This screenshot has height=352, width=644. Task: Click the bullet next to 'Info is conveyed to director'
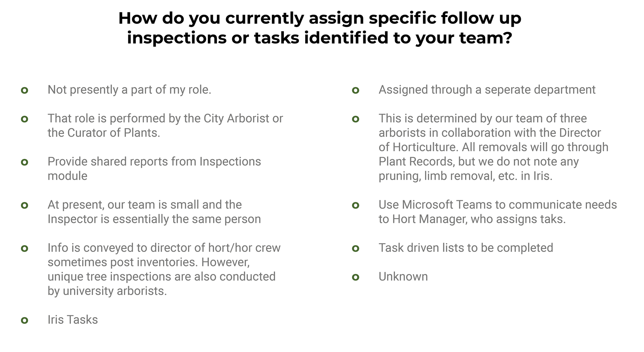[25, 248]
